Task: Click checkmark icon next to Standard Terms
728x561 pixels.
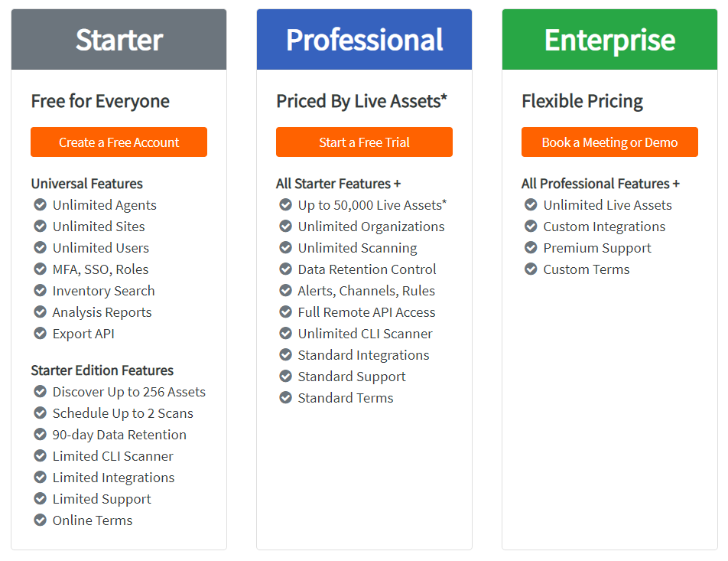Action: click(285, 397)
